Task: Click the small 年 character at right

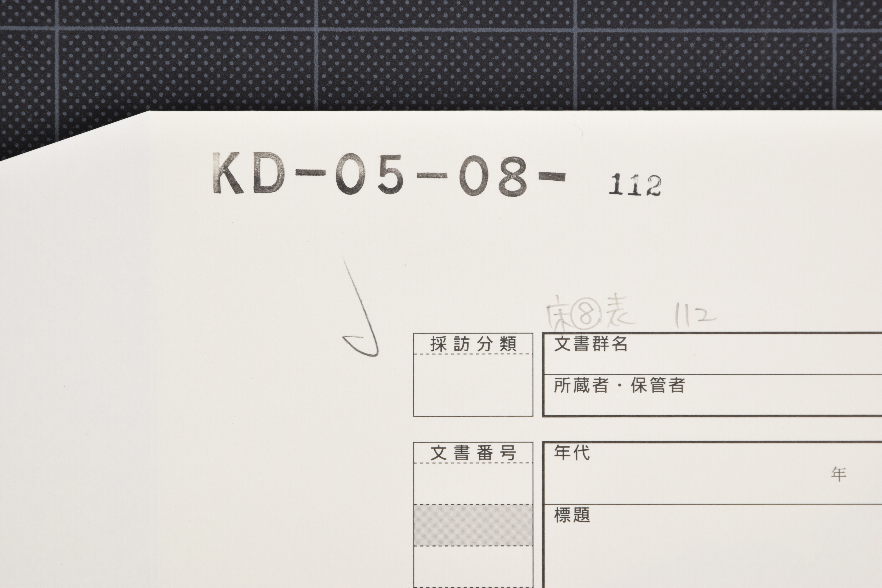Action: 838,474
